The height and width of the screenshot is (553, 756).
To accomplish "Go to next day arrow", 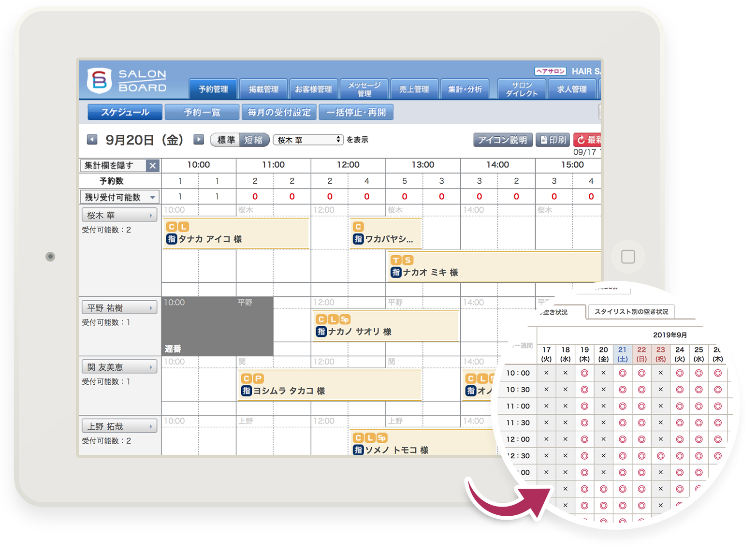I will point(199,140).
